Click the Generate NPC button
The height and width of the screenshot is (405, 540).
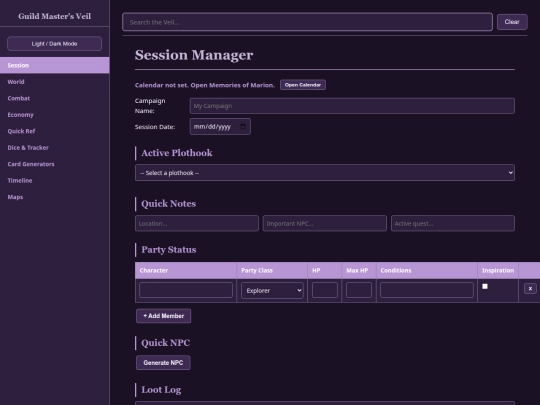click(163, 363)
